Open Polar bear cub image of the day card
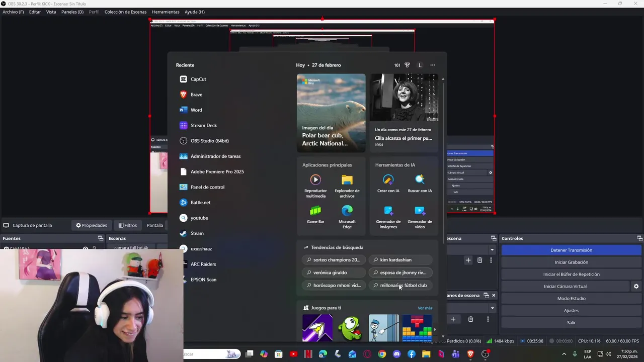 [331, 113]
